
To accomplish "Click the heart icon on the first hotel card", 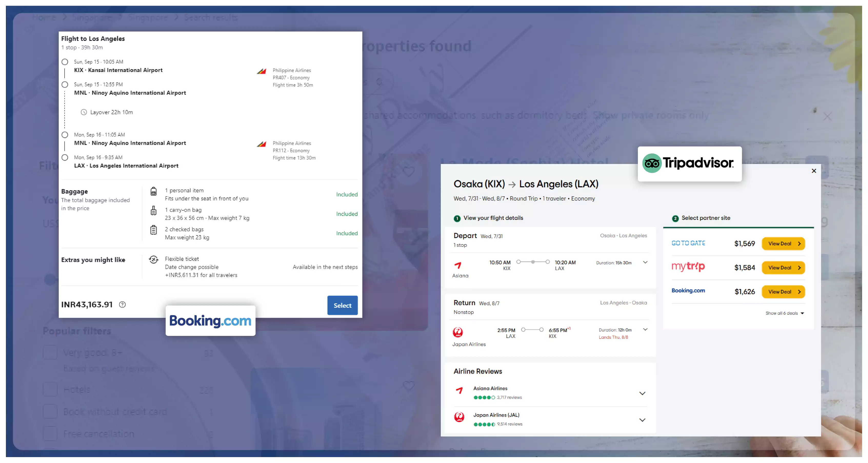I will (408, 171).
